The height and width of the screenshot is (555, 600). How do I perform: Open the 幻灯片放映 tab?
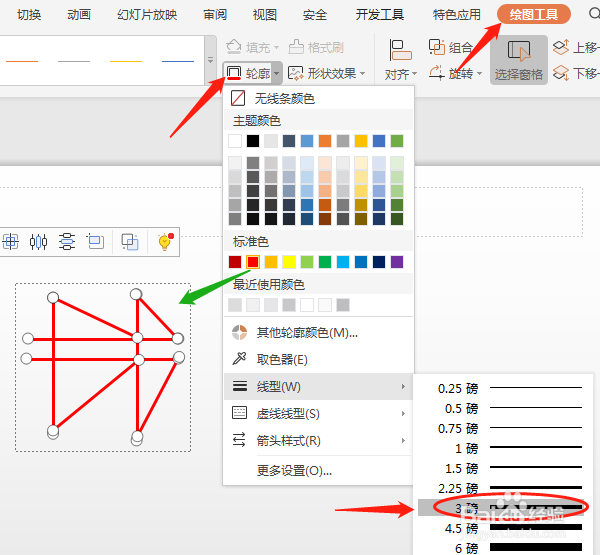pyautogui.click(x=147, y=15)
